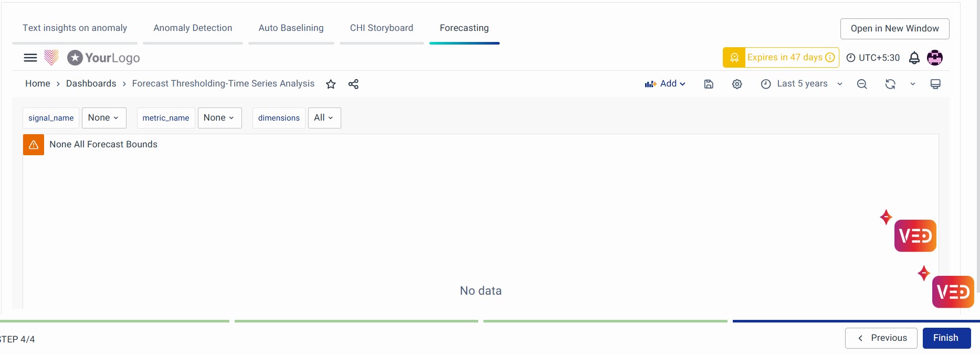Expand the Add panel dropdown

tap(665, 84)
